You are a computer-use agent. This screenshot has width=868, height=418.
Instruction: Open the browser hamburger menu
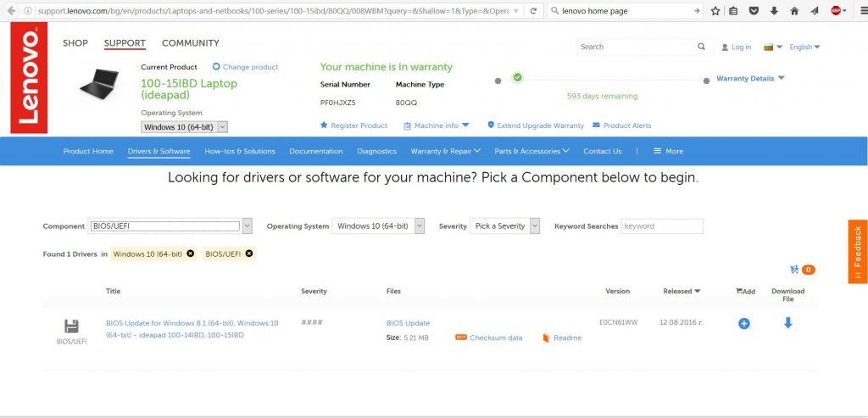click(862, 10)
